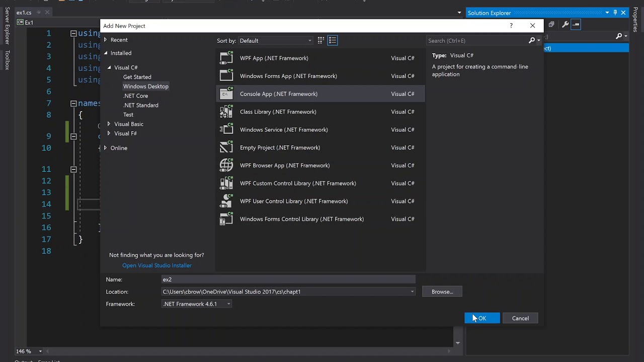Open the Solution Explorer window options dropdown

[x=607, y=13]
